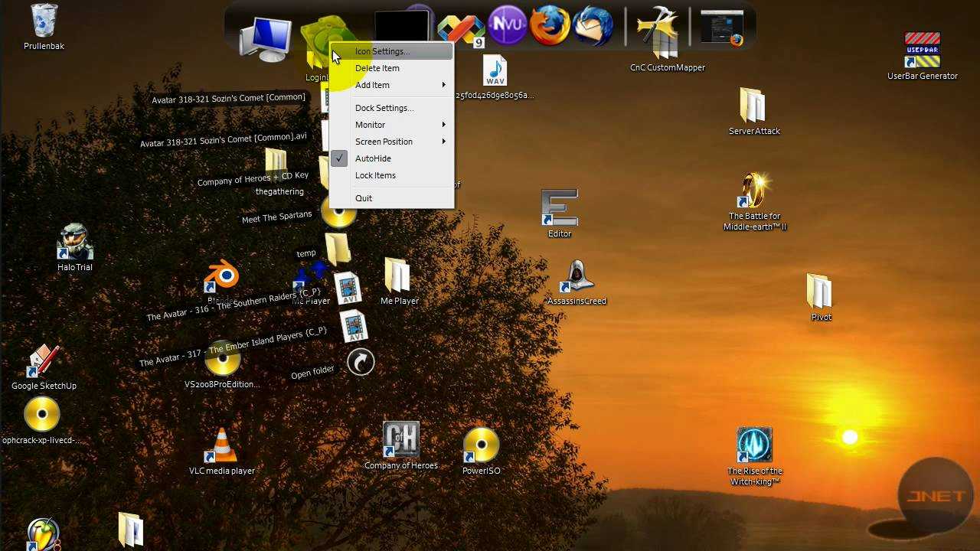The width and height of the screenshot is (980, 551).
Task: Click the Google SketchUp desktop icon
Action: pyautogui.click(x=44, y=363)
